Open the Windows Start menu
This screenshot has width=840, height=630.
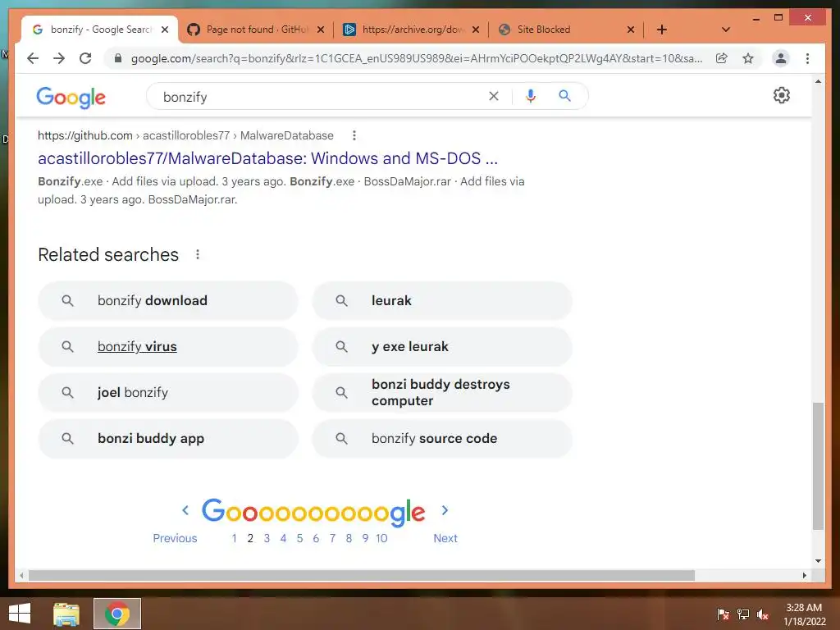click(20, 614)
